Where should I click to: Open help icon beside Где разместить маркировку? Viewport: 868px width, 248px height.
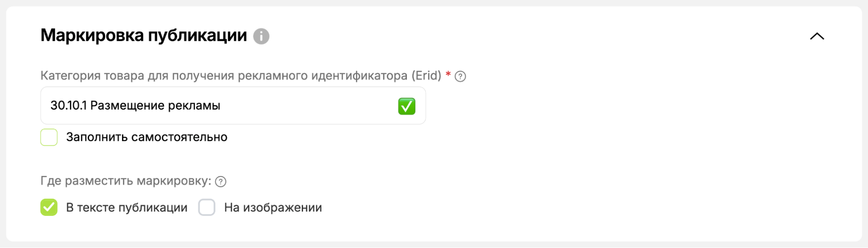point(221,182)
